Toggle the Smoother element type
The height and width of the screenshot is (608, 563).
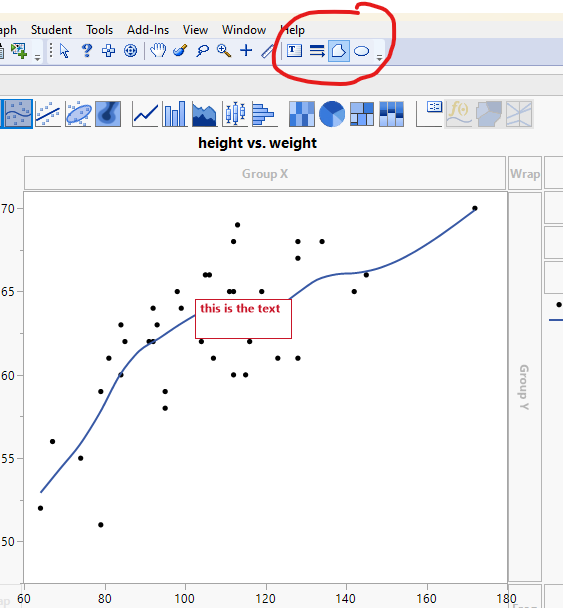18,114
